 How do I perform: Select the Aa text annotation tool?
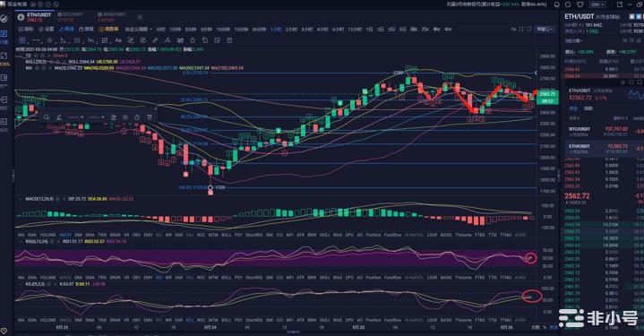[x=118, y=40]
